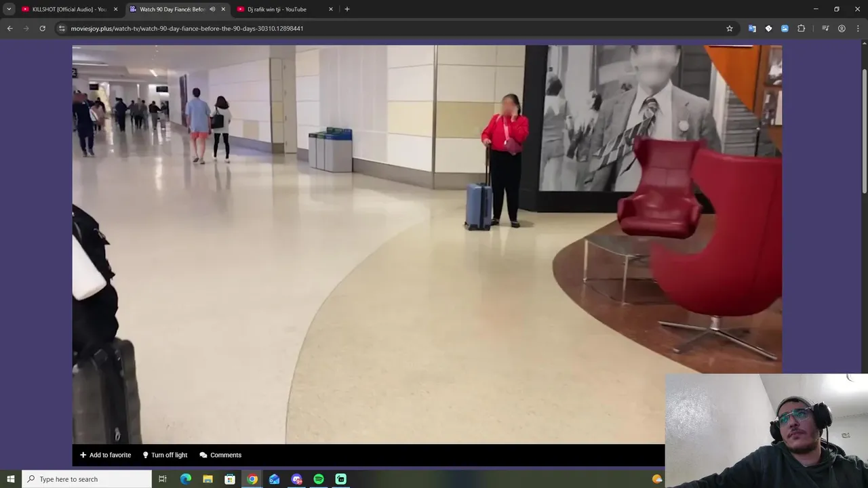Screen dimensions: 868x488
Task: Go forward to the next page
Action: [26, 28]
